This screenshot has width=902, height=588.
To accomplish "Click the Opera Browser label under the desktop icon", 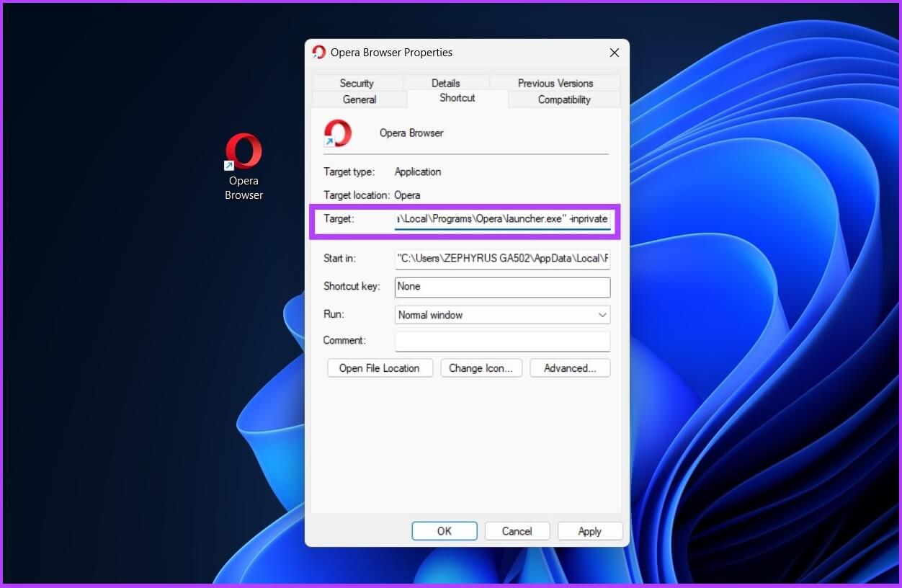I will click(244, 188).
